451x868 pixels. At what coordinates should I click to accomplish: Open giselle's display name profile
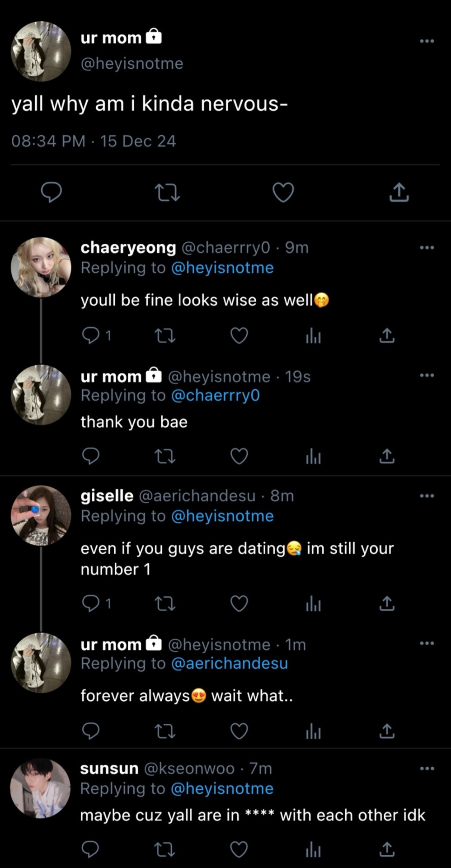[x=107, y=496]
